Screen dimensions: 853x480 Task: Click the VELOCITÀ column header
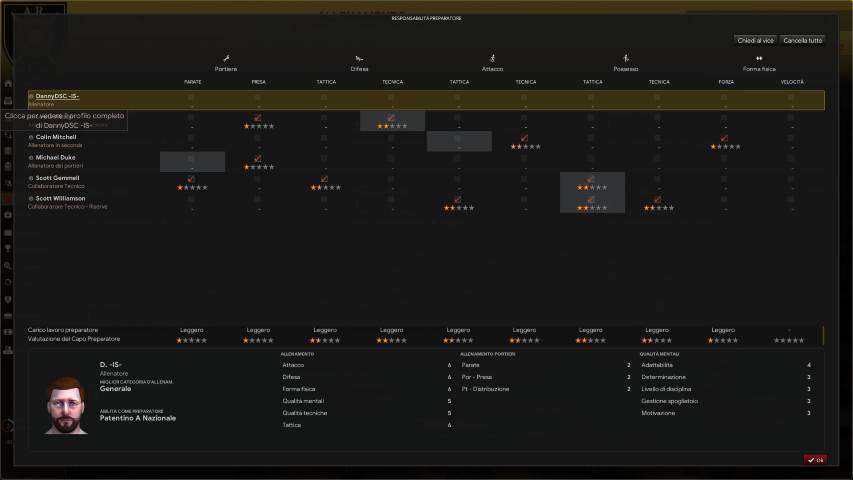coord(791,81)
